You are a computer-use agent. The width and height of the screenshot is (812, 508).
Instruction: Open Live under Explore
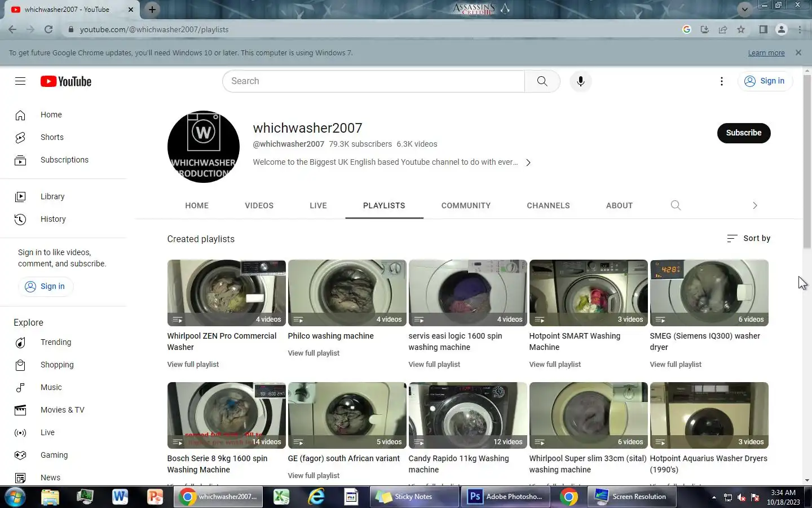63,432
